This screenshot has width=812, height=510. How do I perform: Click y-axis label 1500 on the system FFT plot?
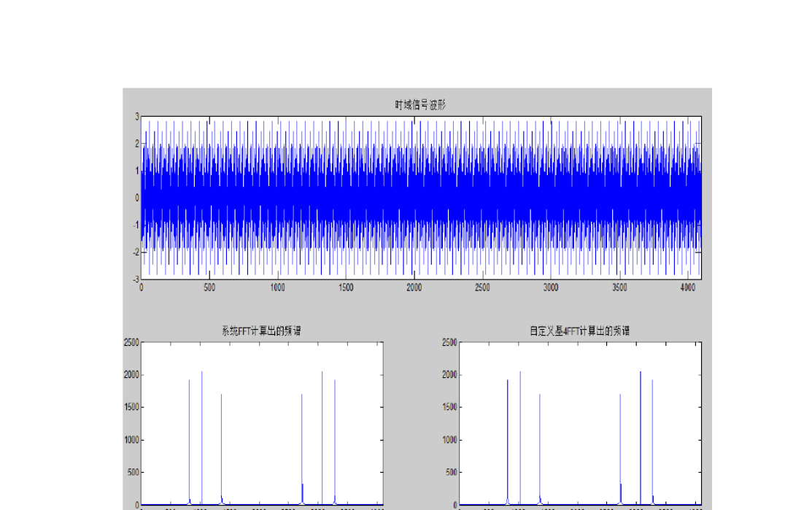pos(131,408)
